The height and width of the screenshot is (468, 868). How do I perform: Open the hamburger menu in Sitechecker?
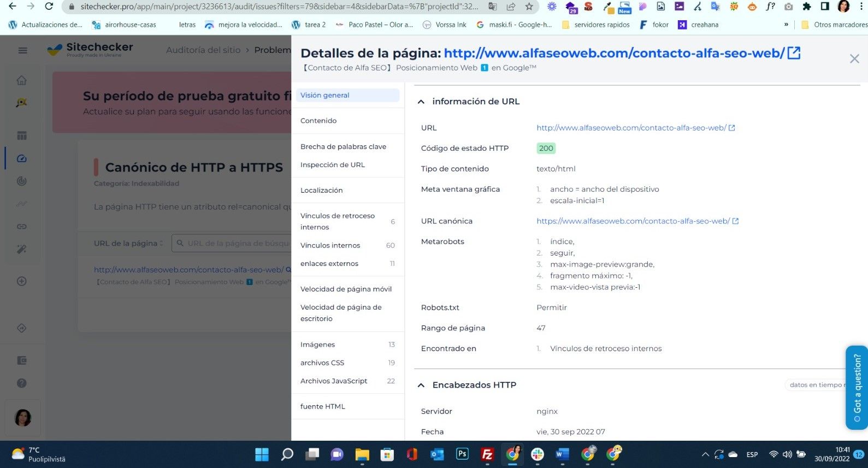point(22,50)
